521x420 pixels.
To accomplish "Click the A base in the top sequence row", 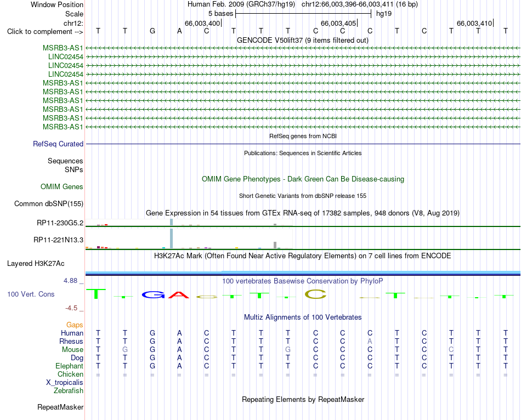I will coord(179,31).
